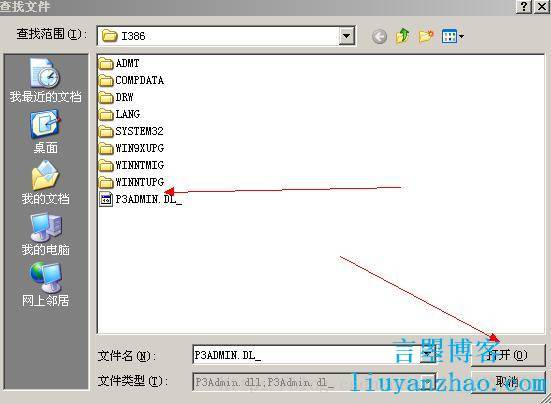Go up one folder level

pyautogui.click(x=403, y=36)
